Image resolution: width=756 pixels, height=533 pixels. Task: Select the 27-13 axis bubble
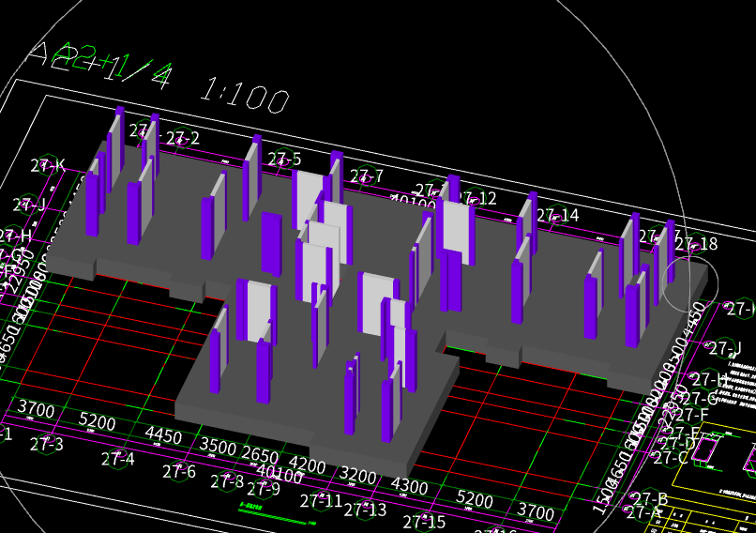click(365, 510)
